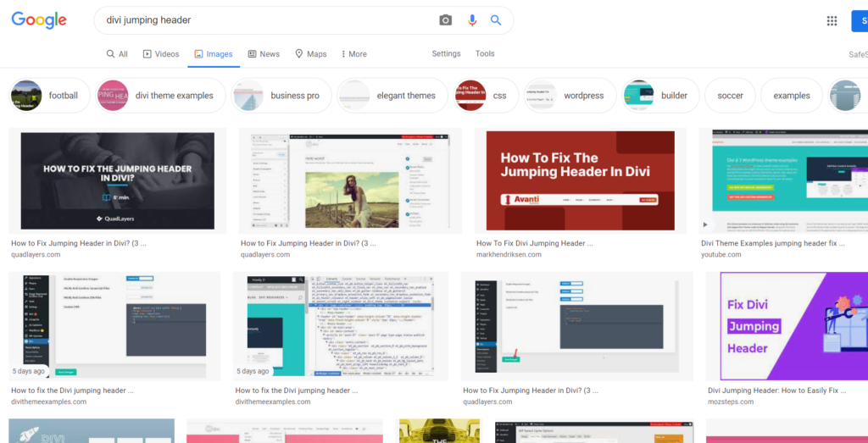Filter by business pro chip
Screen dimensions: 868x443
tap(281, 96)
